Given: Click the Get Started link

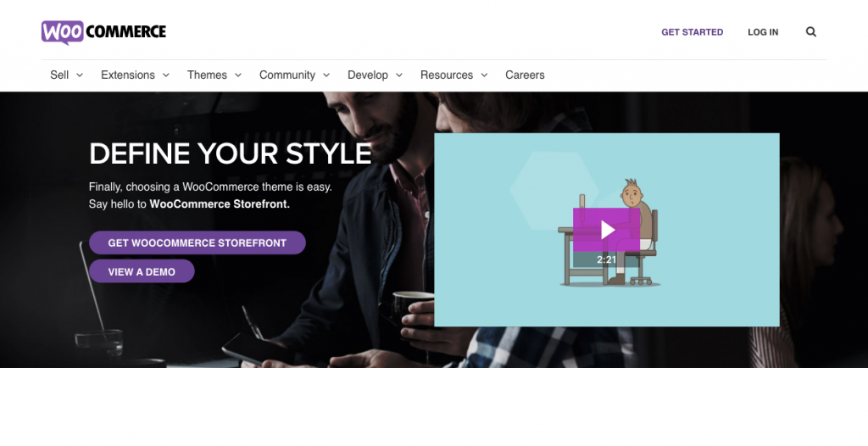Looking at the screenshot, I should (692, 32).
